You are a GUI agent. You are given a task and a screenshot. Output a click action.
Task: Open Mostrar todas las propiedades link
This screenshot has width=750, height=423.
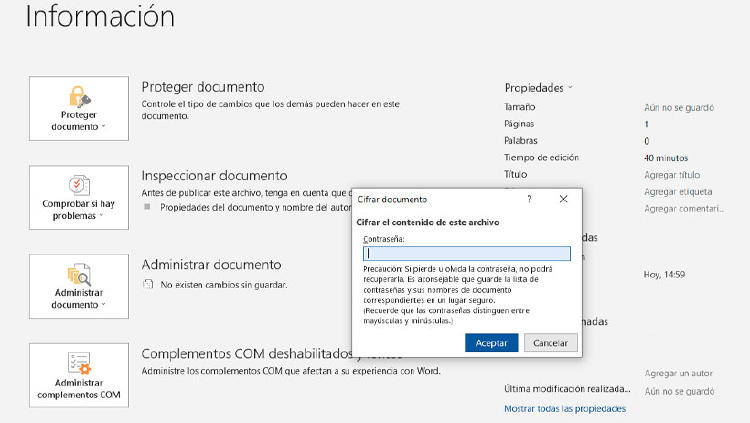565,408
